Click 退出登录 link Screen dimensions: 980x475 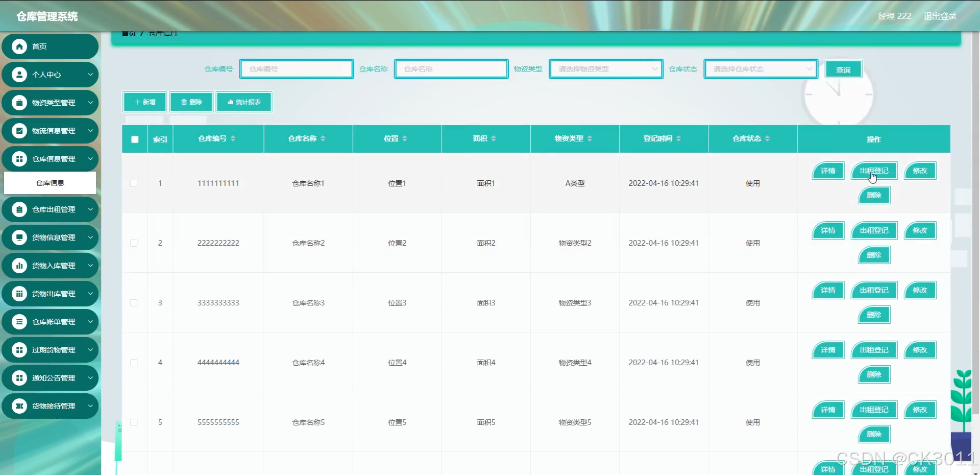(940, 16)
